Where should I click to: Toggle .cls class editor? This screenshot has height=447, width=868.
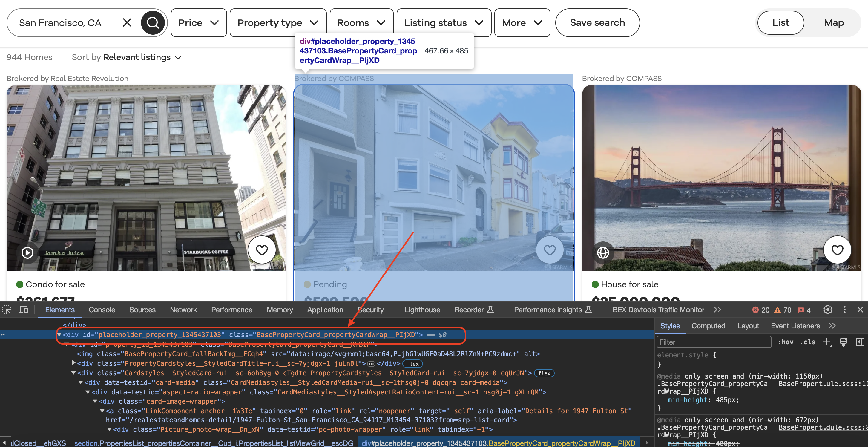coord(808,342)
